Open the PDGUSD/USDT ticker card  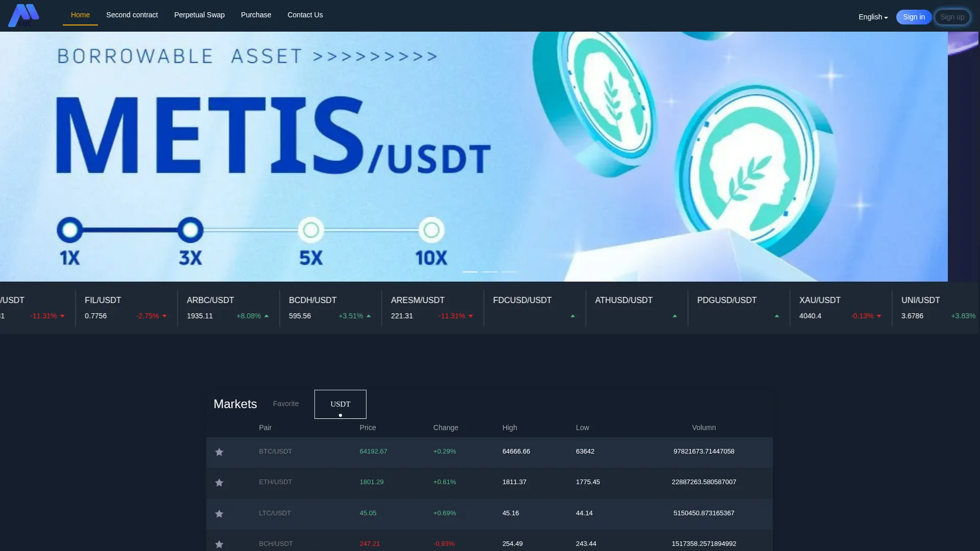tap(739, 308)
